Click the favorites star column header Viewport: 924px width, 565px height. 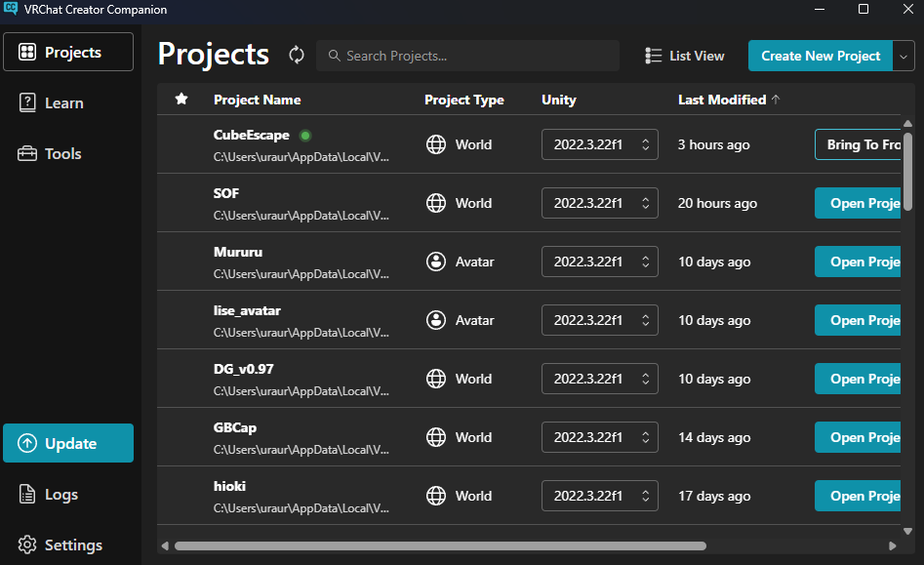(x=181, y=100)
